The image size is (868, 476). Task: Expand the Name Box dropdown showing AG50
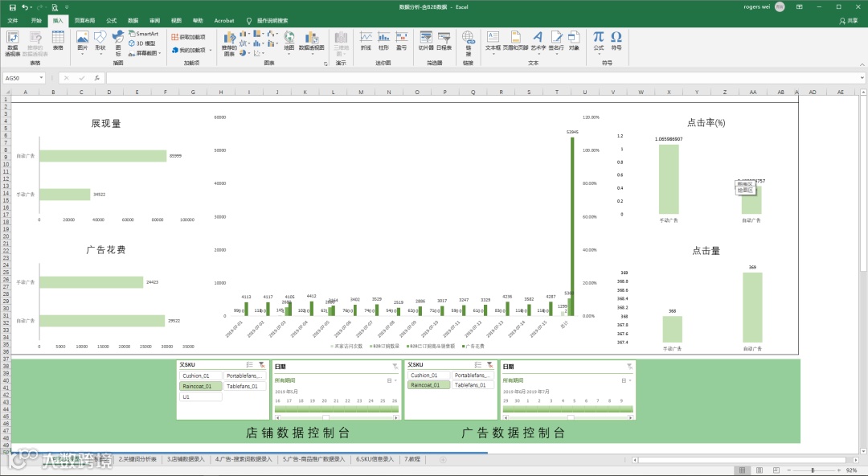(42, 78)
